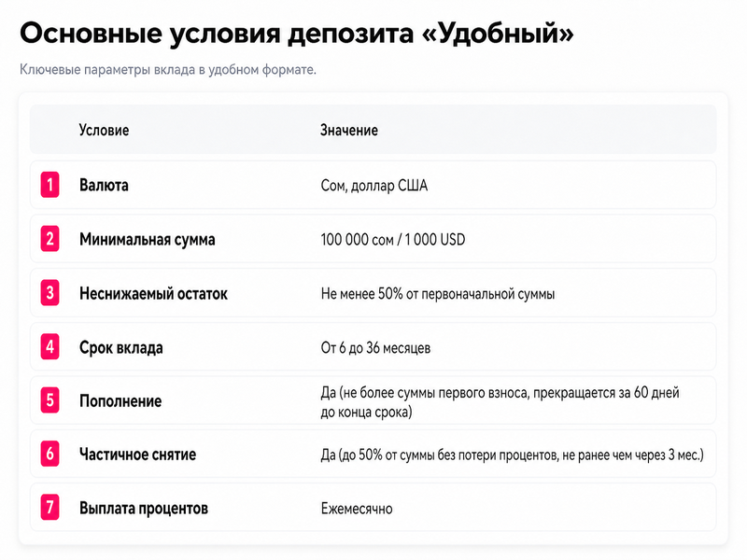
Task: Click the Выплата процентов label
Action: coord(144,509)
